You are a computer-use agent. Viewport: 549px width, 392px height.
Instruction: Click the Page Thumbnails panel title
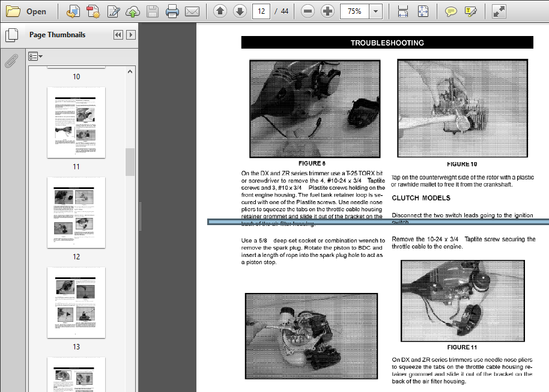(58, 35)
